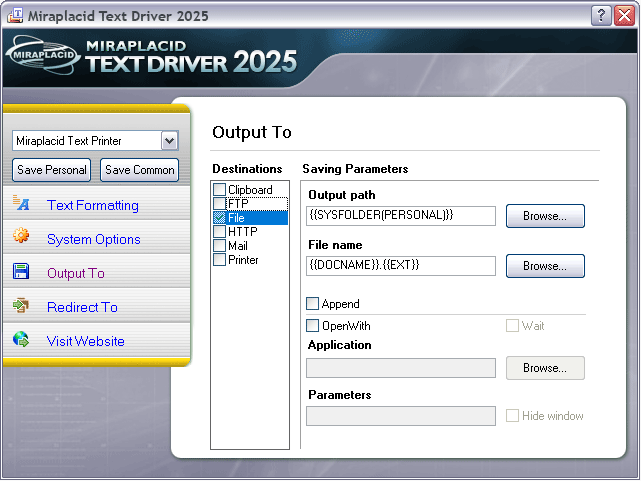Click the Save Personal button
This screenshot has width=641, height=481.
(x=52, y=170)
